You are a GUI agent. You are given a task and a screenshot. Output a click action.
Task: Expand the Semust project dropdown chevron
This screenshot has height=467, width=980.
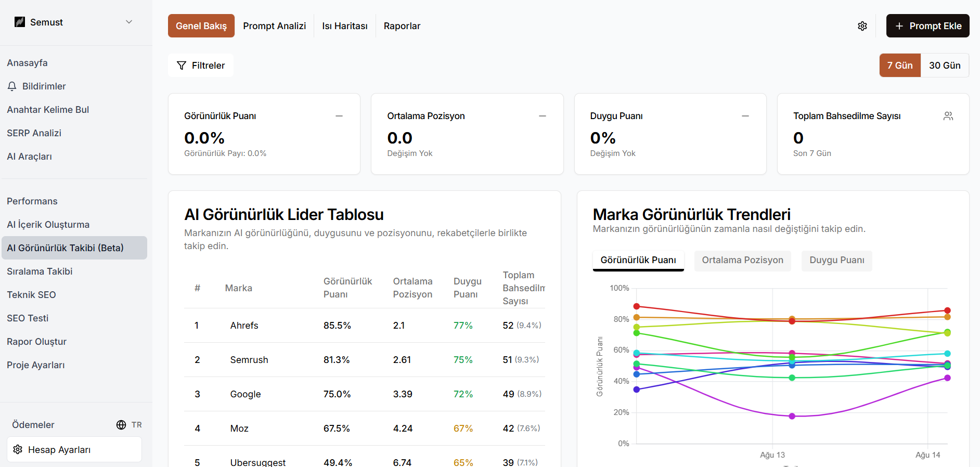(129, 22)
